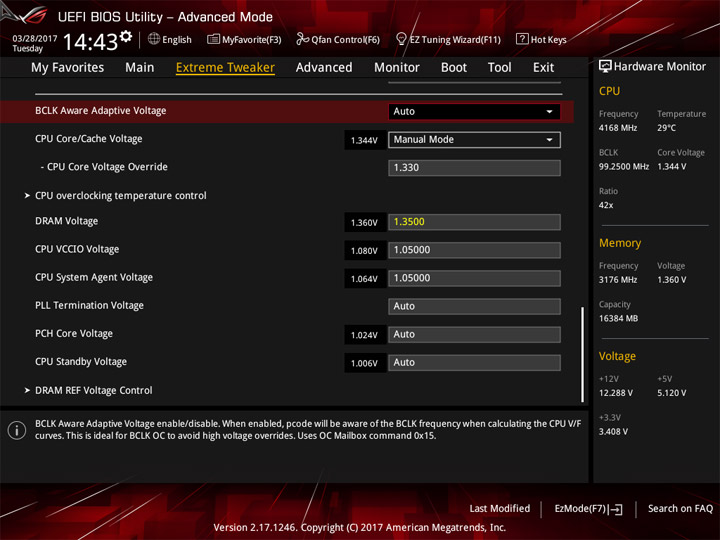Select the Extreme Tweaker tab

[x=225, y=68]
